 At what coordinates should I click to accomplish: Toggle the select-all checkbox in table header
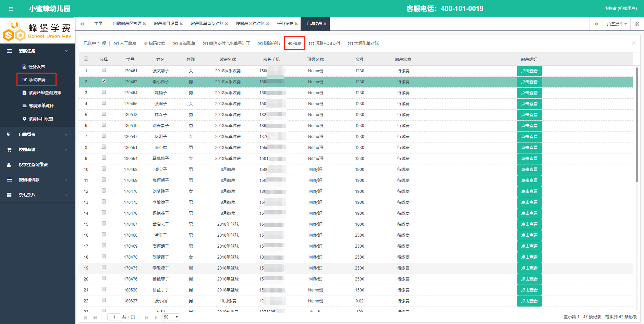(86, 59)
